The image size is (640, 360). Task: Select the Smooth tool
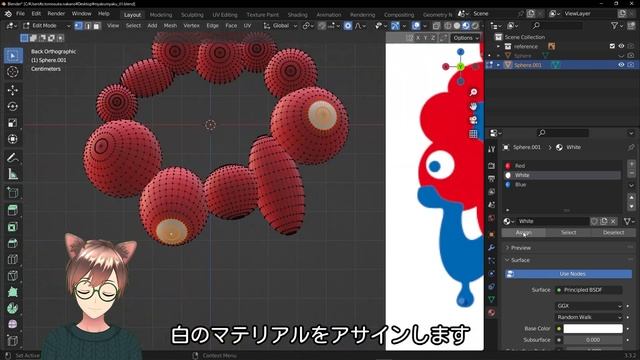[x=13, y=324]
